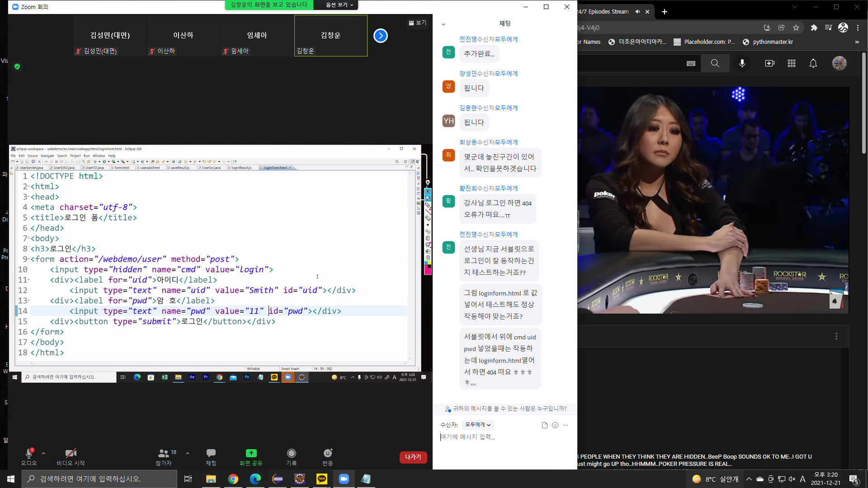Show next participants with the blue arrow

click(381, 36)
